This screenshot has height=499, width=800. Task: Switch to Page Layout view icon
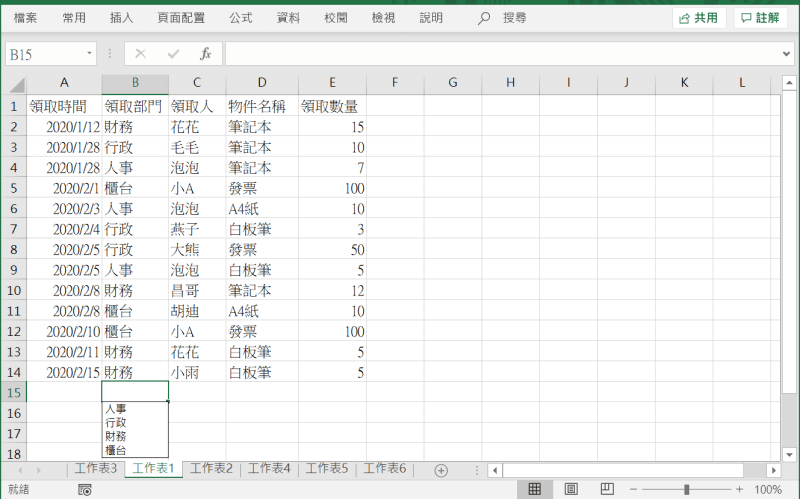click(571, 489)
